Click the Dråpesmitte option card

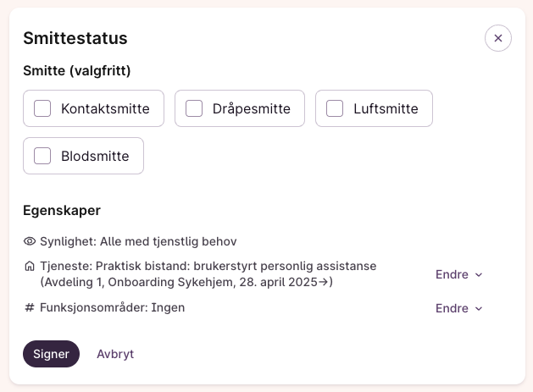pyautogui.click(x=240, y=108)
